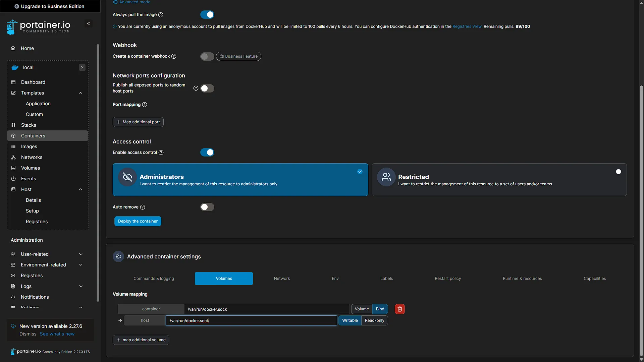Select the Restricted access control option
Image resolution: width=644 pixels, height=362 pixels.
(x=499, y=180)
